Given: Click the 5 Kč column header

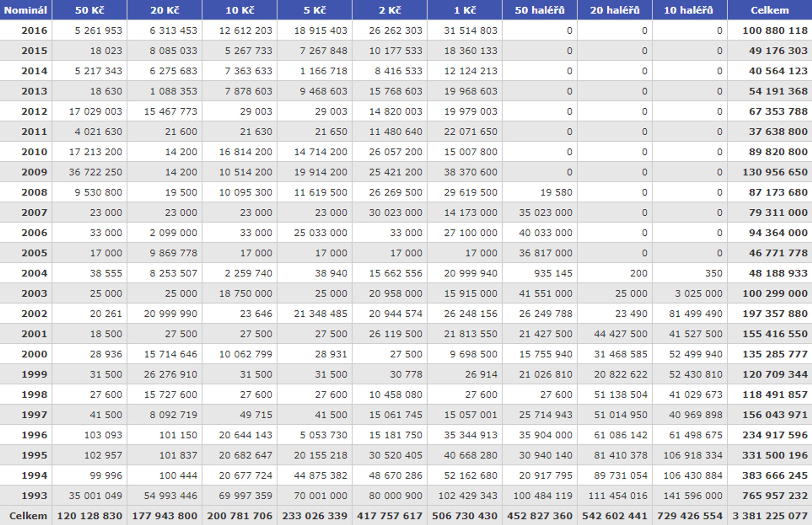Looking at the screenshot, I should coord(314,10).
